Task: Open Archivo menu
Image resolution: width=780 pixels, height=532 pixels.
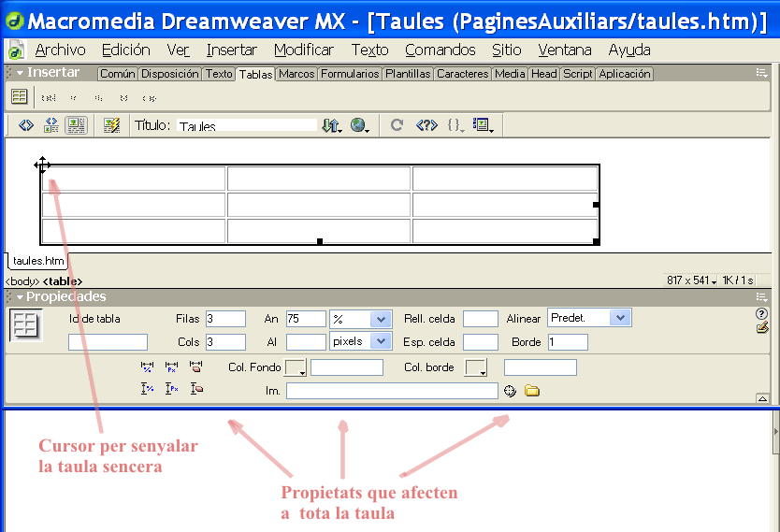Action: click(x=60, y=50)
